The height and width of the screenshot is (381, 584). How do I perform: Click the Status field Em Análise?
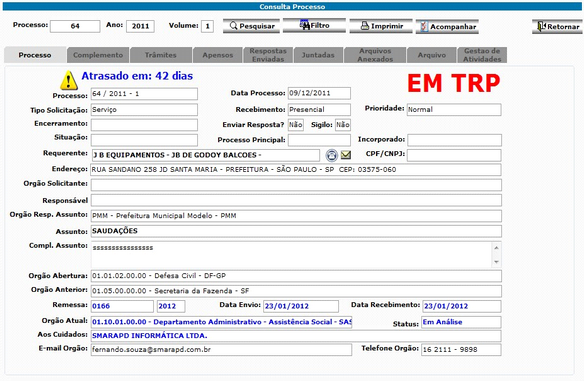pos(461,322)
